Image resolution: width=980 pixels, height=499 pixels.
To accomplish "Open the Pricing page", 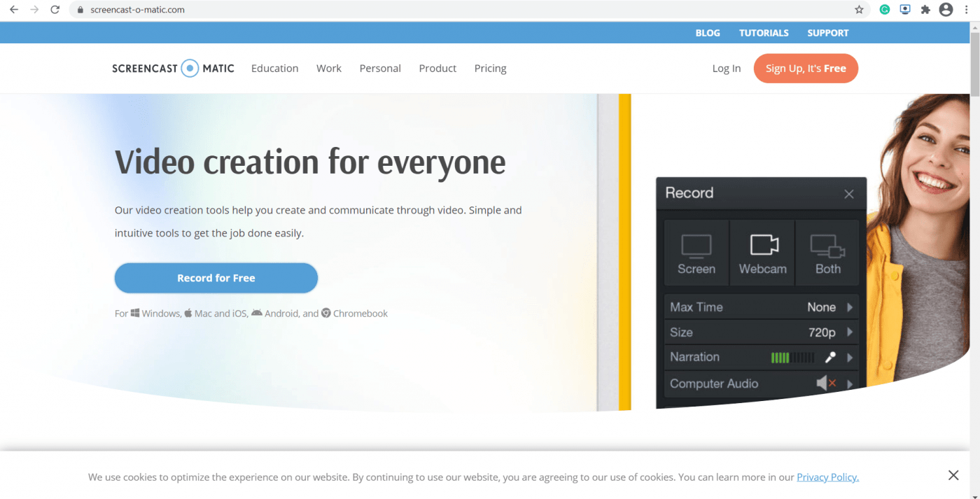I will pyautogui.click(x=490, y=68).
